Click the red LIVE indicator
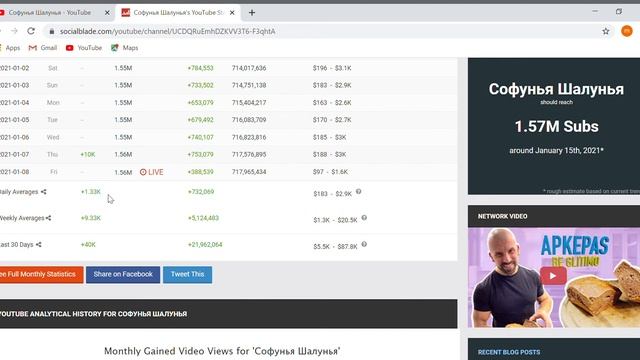The height and width of the screenshot is (360, 640). [x=151, y=172]
